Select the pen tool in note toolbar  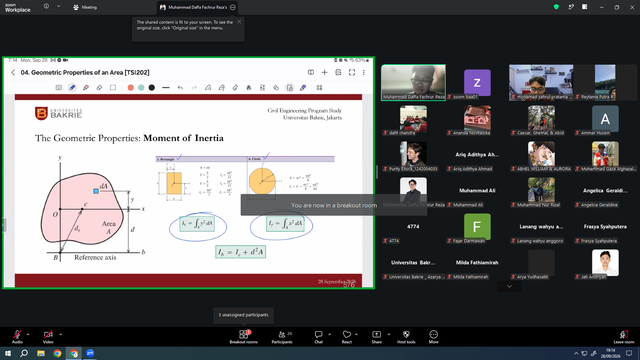(72, 87)
